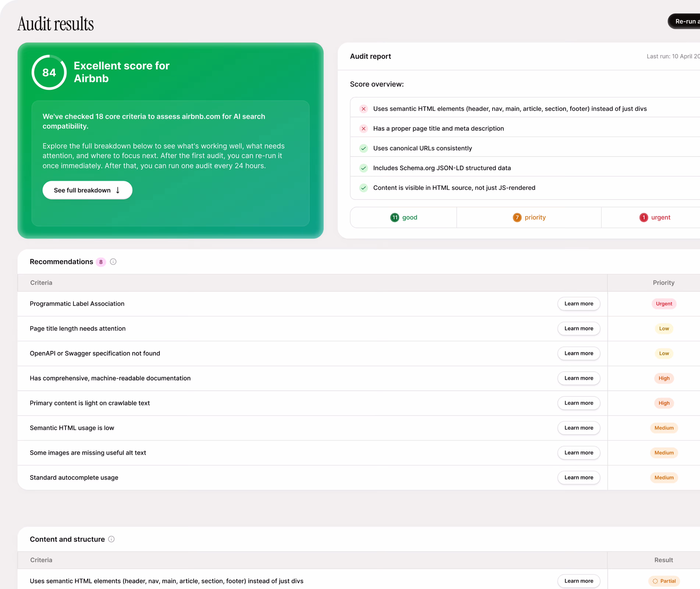Click the See full breakdown button

click(87, 190)
